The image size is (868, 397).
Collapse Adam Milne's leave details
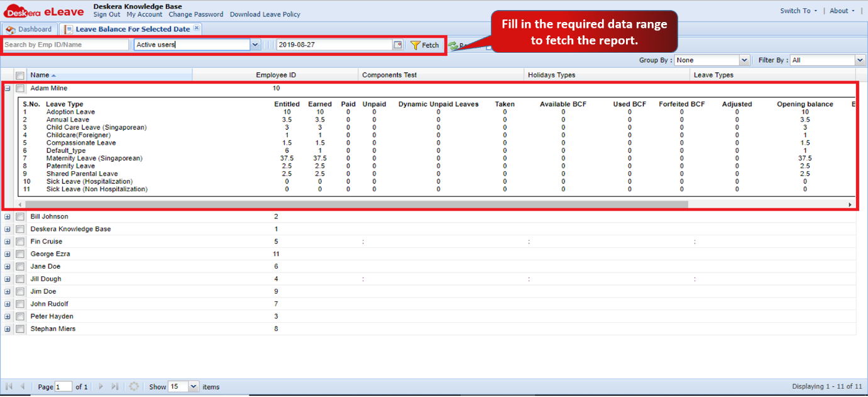tap(8, 89)
